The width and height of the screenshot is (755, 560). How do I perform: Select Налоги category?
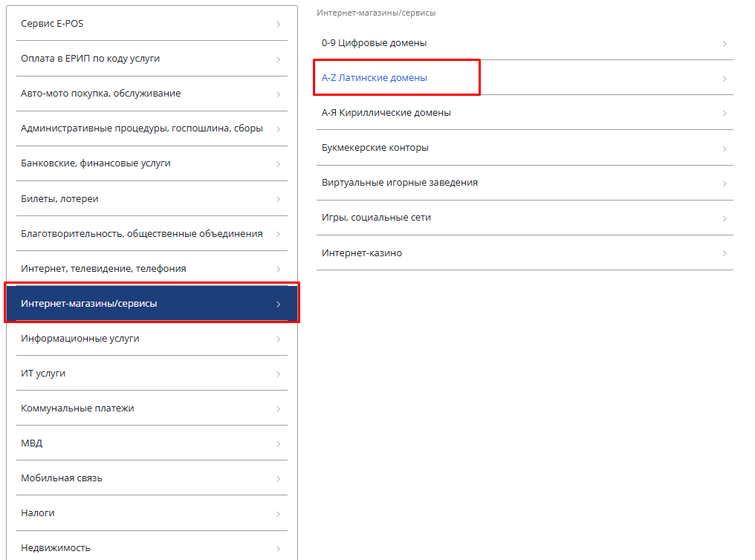tap(152, 513)
